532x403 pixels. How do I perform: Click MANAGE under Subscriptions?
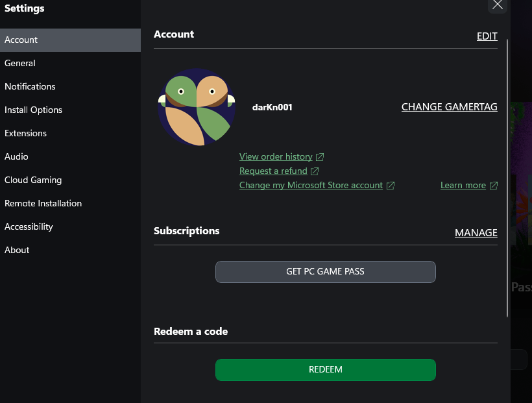pyautogui.click(x=476, y=232)
